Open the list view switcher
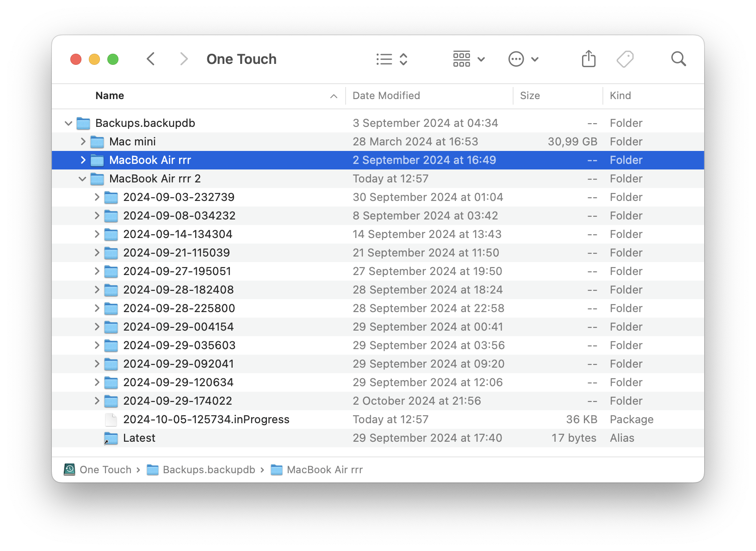The height and width of the screenshot is (551, 756). tap(392, 59)
